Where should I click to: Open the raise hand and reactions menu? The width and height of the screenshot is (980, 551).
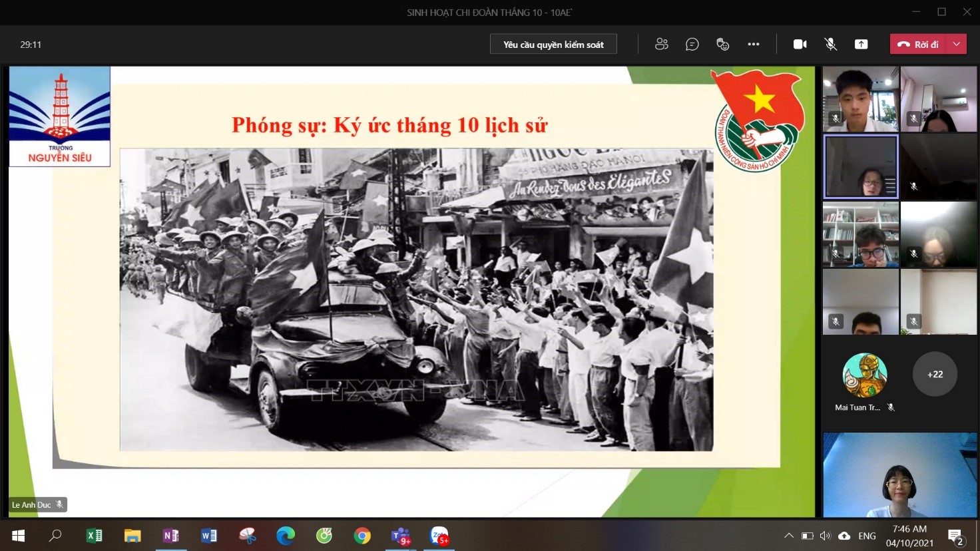(x=722, y=44)
